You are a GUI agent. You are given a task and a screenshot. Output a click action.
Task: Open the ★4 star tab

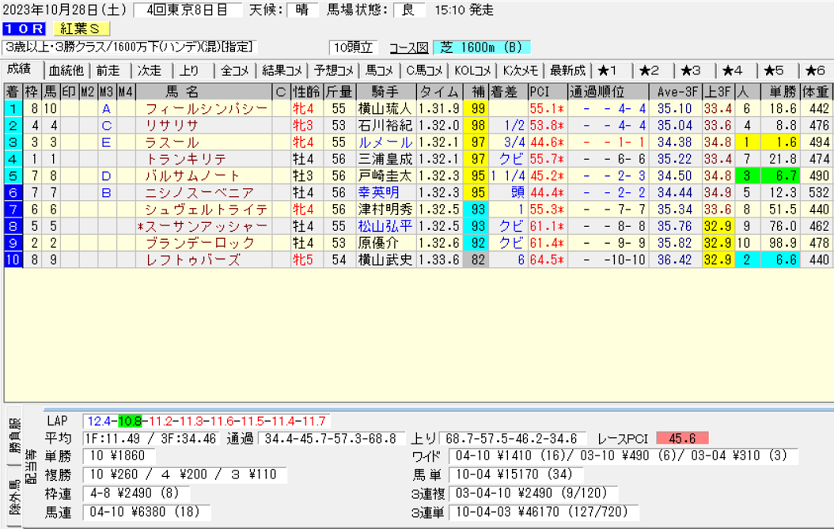(733, 70)
